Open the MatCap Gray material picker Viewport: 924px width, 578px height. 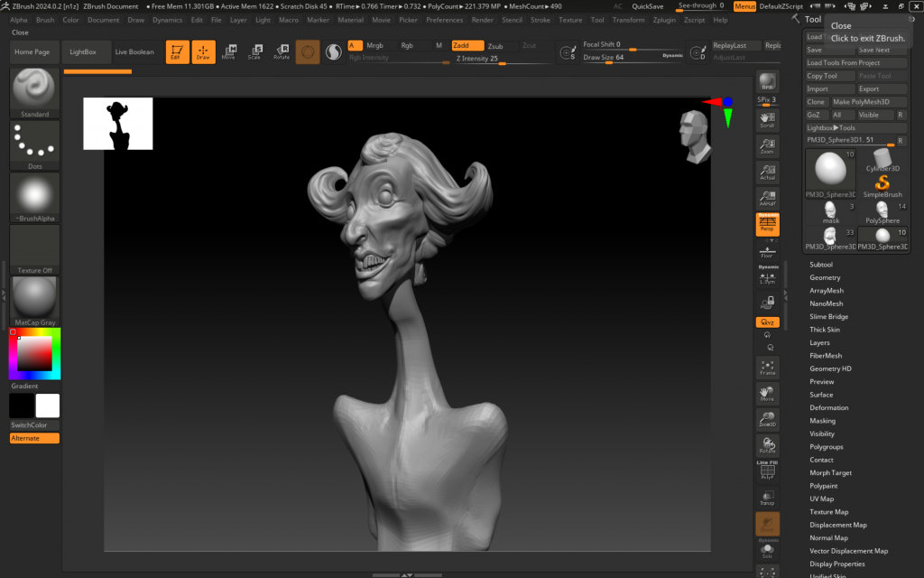pyautogui.click(x=35, y=302)
